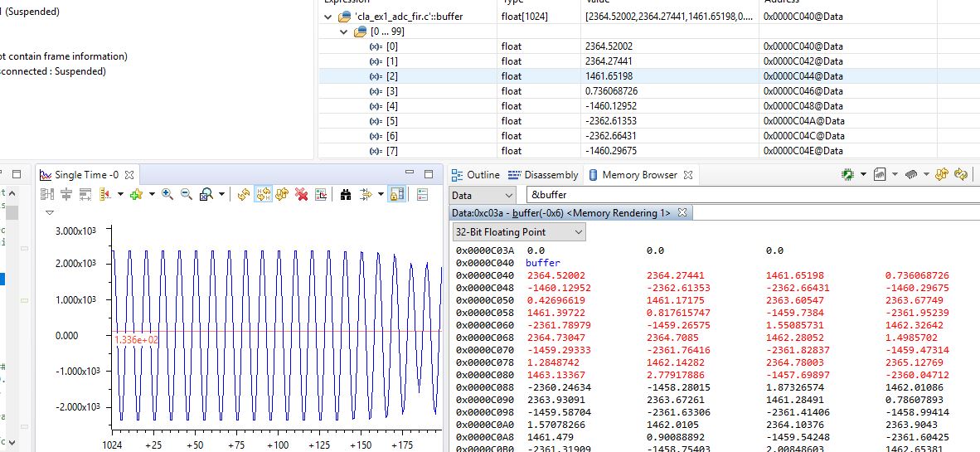Zoom in on the graph
The width and height of the screenshot is (980, 452).
pyautogui.click(x=167, y=194)
